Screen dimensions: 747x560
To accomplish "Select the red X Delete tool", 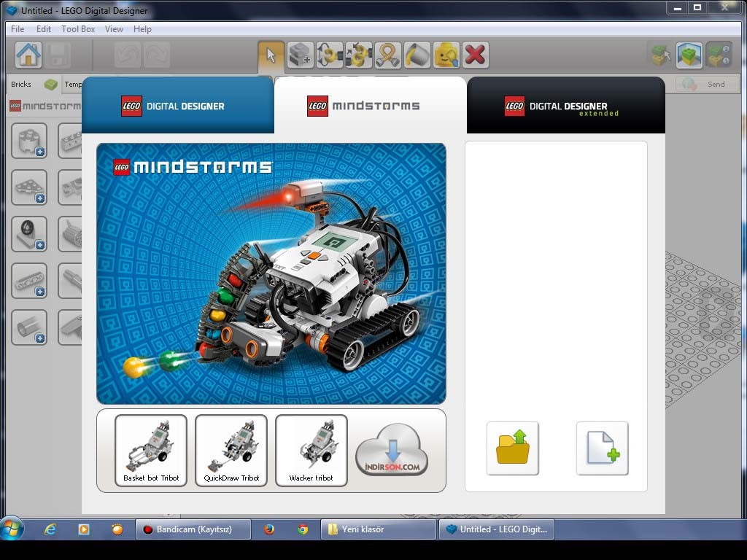I will pos(475,55).
